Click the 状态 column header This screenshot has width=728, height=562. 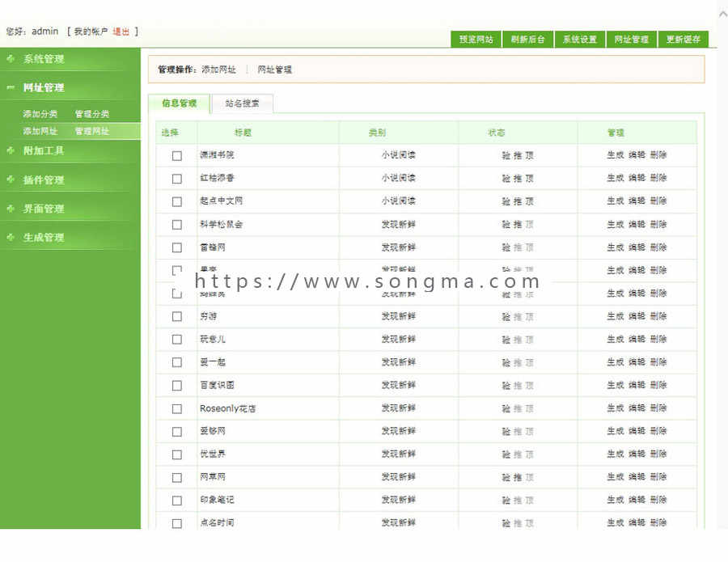(x=497, y=133)
